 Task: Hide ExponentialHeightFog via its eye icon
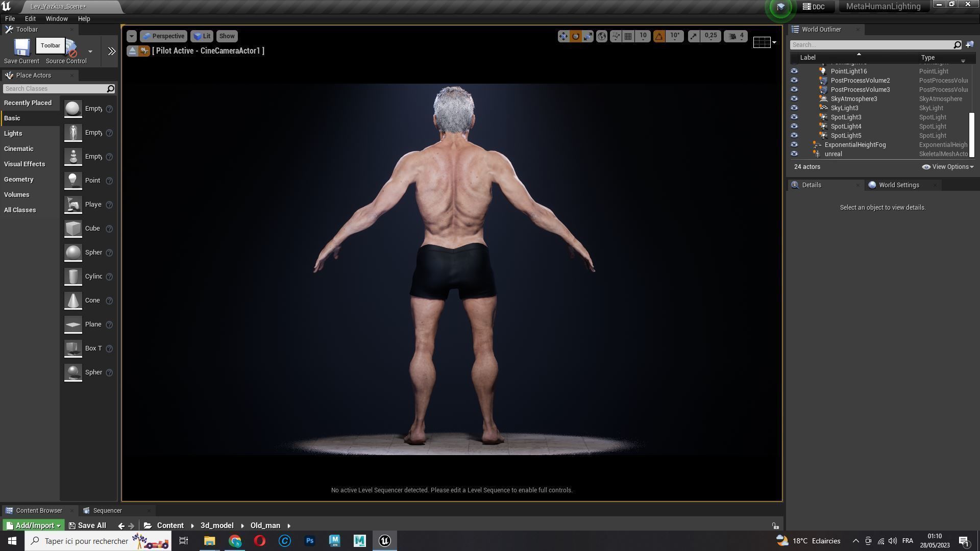pyautogui.click(x=794, y=145)
